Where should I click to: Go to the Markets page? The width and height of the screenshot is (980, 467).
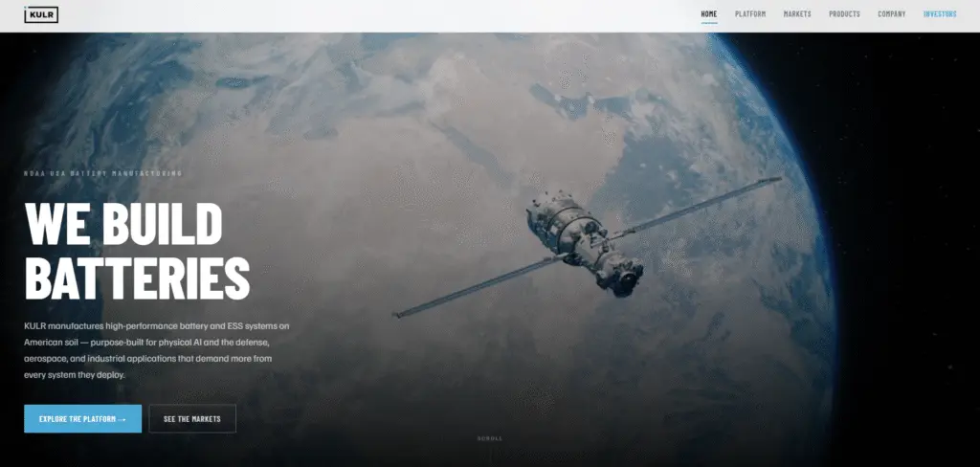pos(797,13)
